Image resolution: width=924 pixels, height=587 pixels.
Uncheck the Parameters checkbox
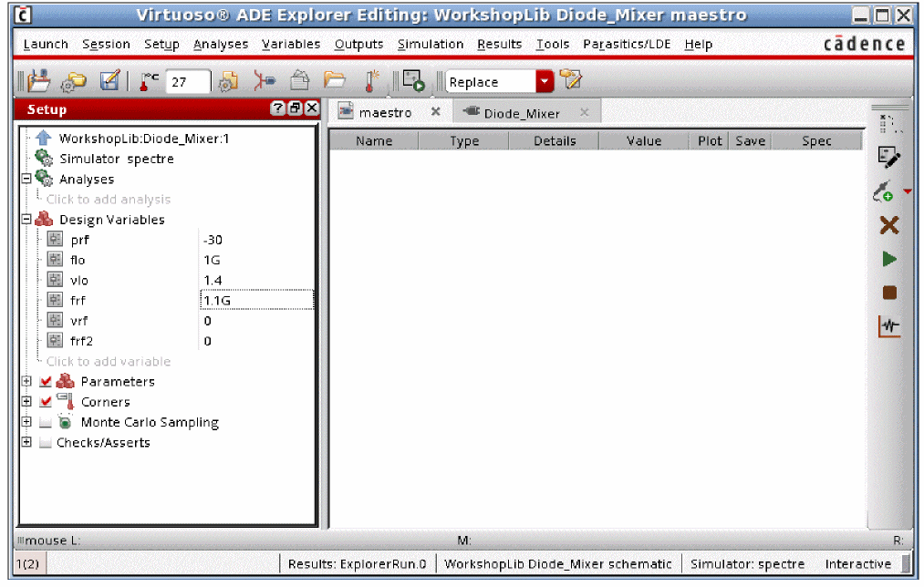(x=46, y=382)
